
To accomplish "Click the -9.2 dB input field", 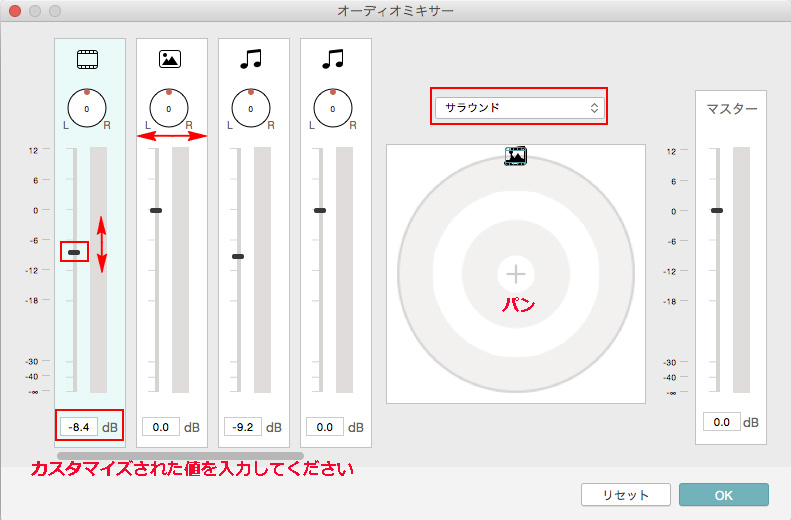I will coord(243,427).
